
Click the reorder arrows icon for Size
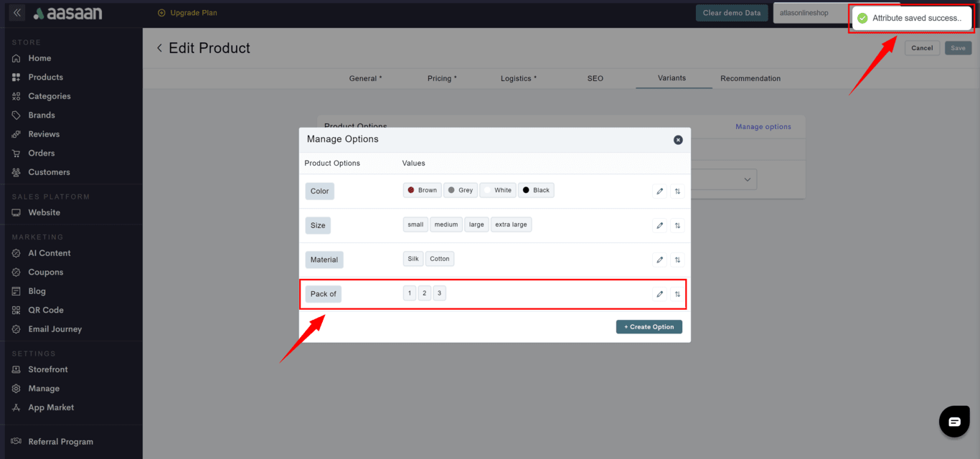677,225
